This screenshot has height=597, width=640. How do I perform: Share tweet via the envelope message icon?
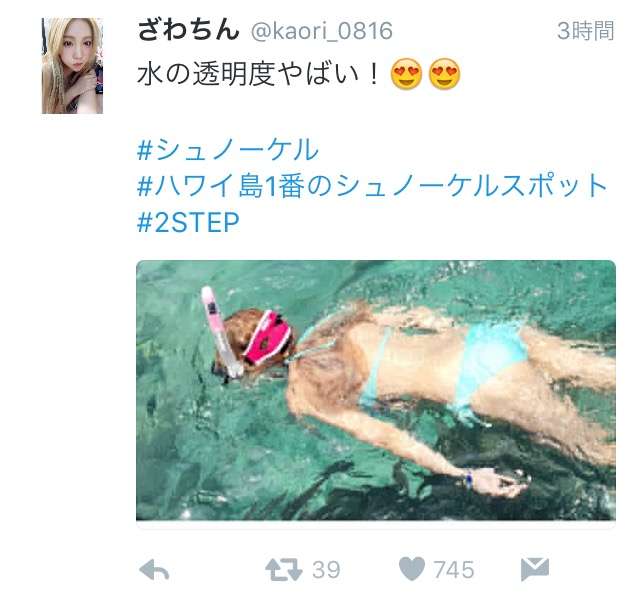pos(535,569)
